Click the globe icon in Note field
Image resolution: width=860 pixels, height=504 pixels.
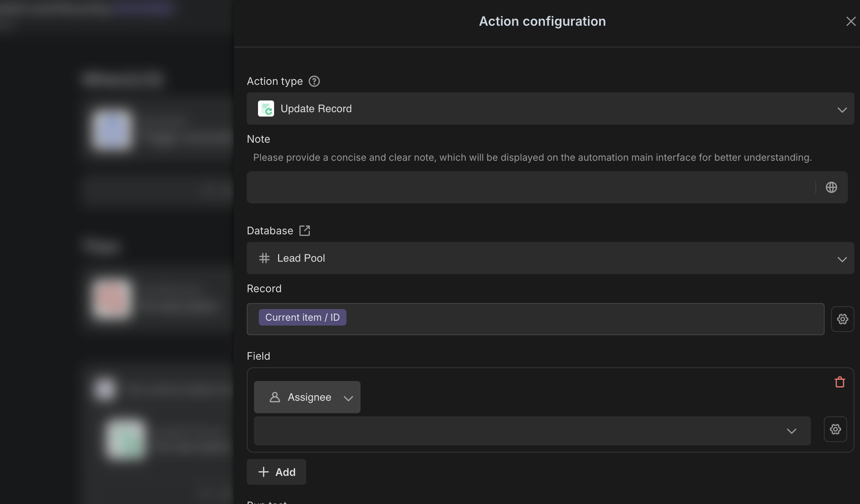tap(831, 187)
